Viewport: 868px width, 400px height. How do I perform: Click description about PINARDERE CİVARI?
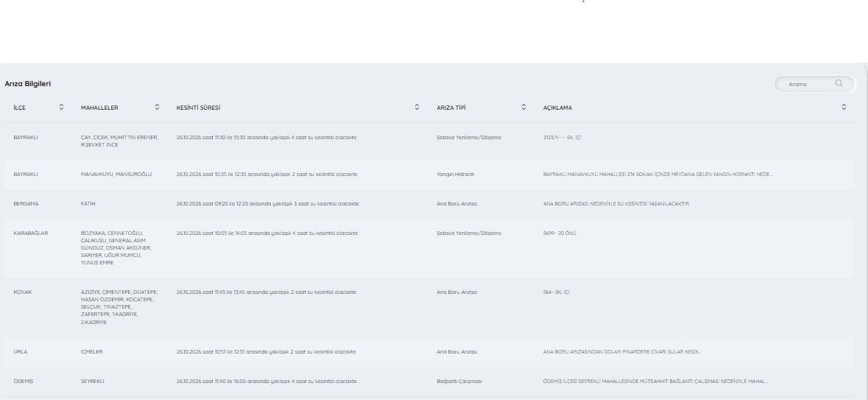pos(621,352)
